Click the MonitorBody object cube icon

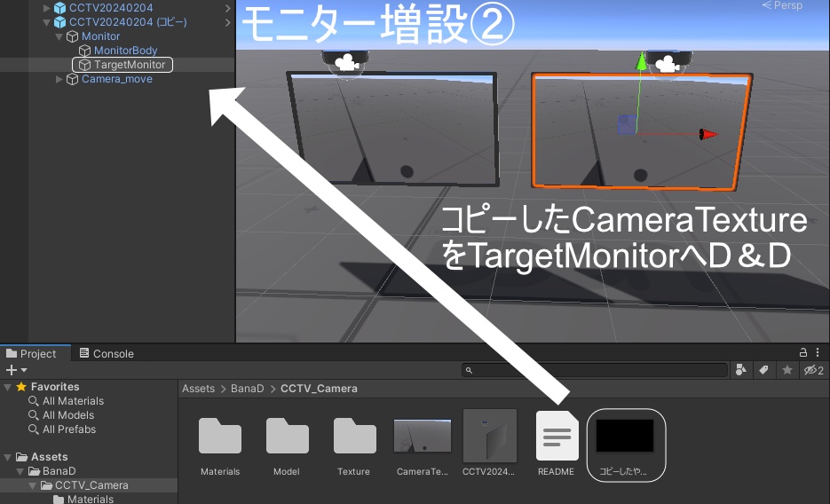pos(84,51)
